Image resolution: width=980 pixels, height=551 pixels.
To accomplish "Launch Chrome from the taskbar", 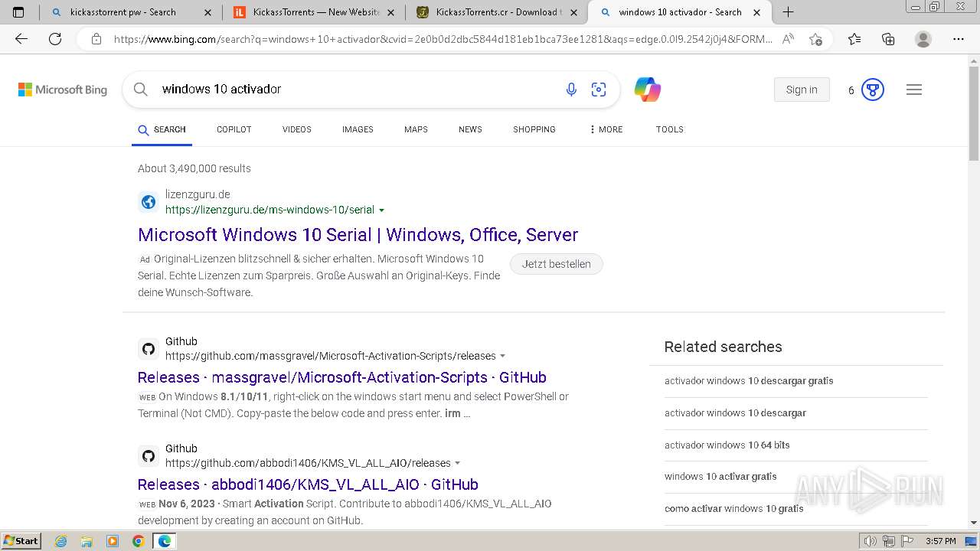I will (x=138, y=541).
